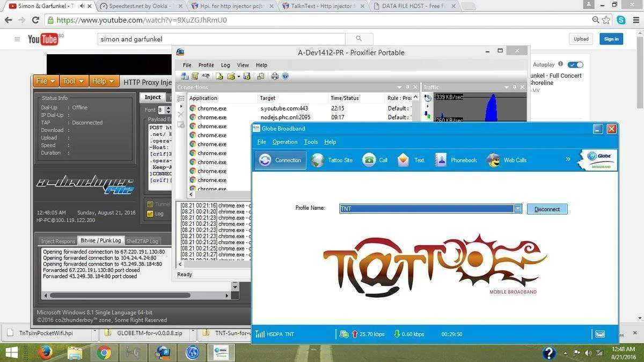
Task: Toggle the Tunnel checkbox in HTTP Proxy Injector
Action: 150,204
